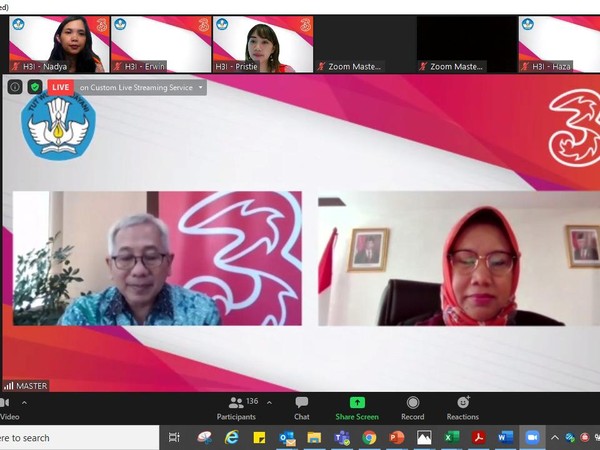Switch to Word in the taskbar
The height and width of the screenshot is (450, 600).
[x=505, y=437]
